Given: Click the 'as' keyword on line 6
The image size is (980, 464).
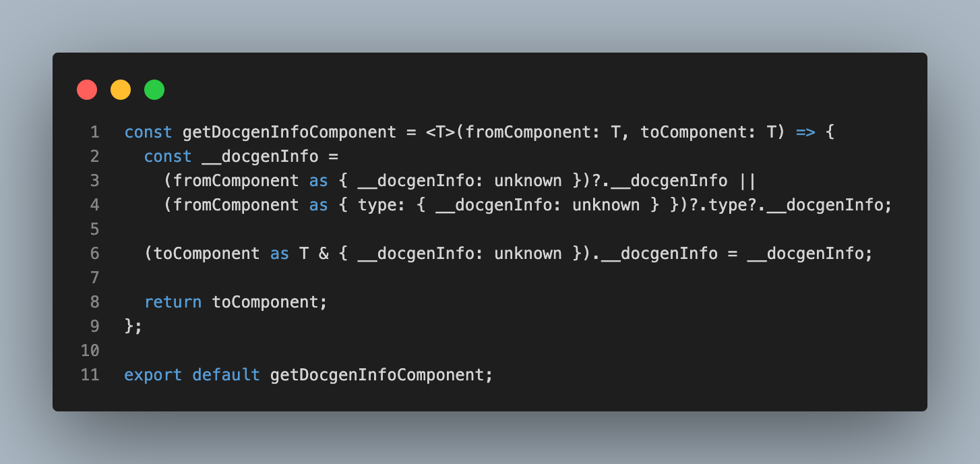Looking at the screenshot, I should coord(280,254).
